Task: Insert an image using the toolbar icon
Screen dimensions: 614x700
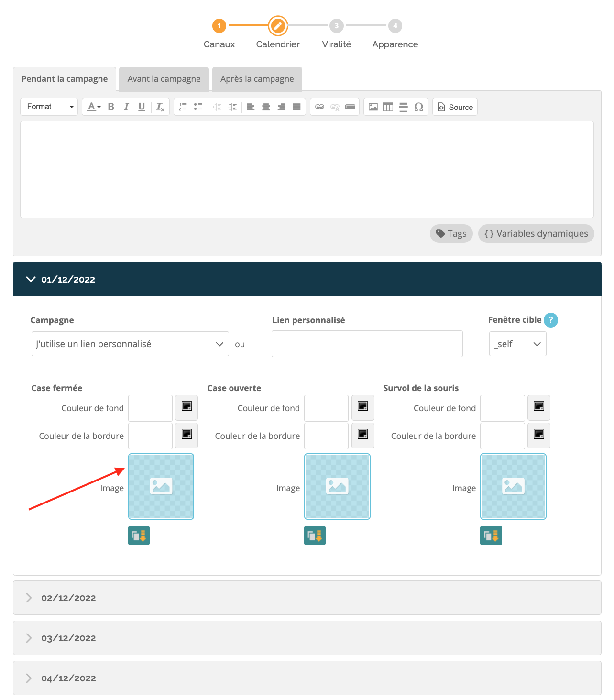Action: (x=373, y=107)
